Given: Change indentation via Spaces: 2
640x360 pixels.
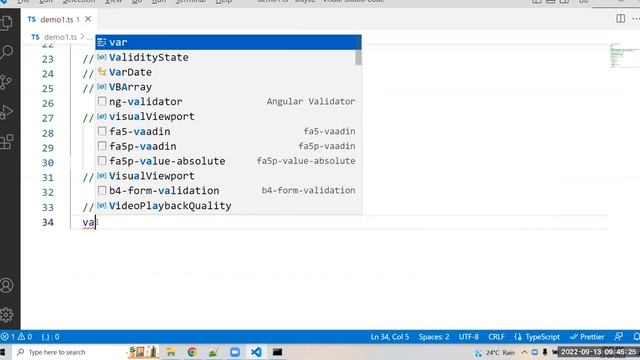Looking at the screenshot, I should click(x=434, y=337).
